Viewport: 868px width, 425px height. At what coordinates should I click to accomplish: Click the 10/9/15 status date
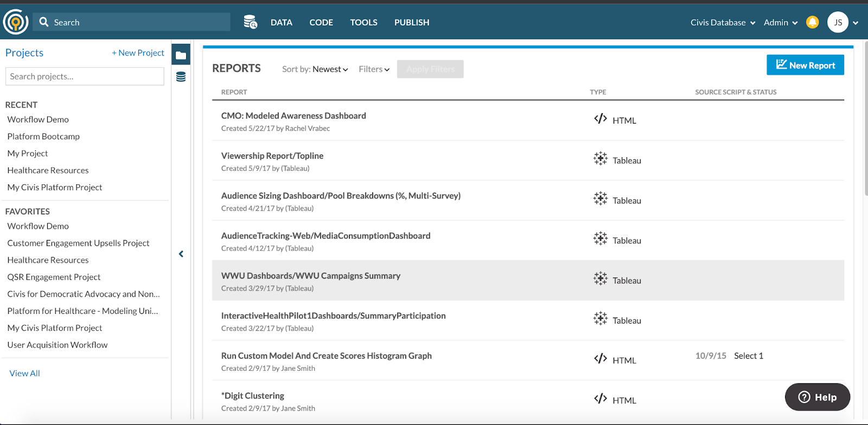(x=711, y=356)
